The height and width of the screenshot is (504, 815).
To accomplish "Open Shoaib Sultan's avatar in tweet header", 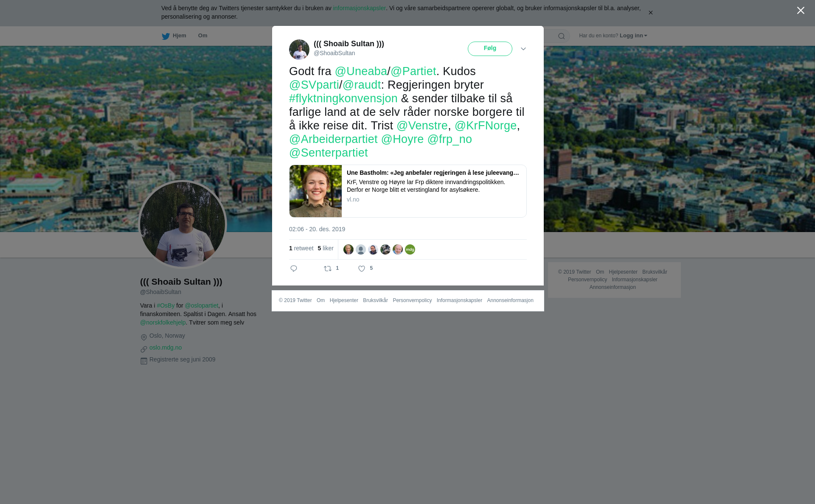I will (299, 50).
